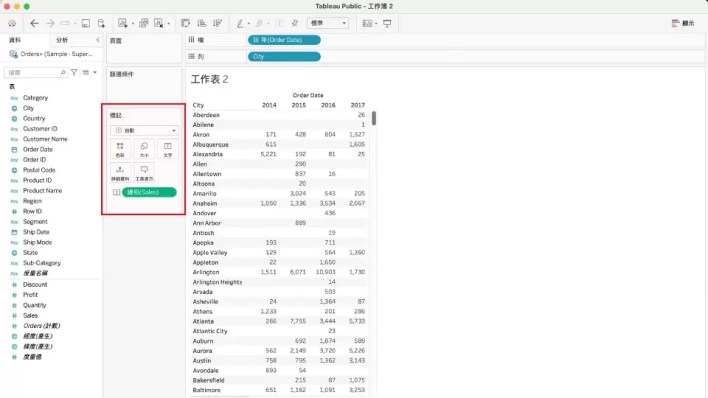Image resolution: width=708 pixels, height=398 pixels.
Task: Add a new data source
Action: [x=101, y=23]
